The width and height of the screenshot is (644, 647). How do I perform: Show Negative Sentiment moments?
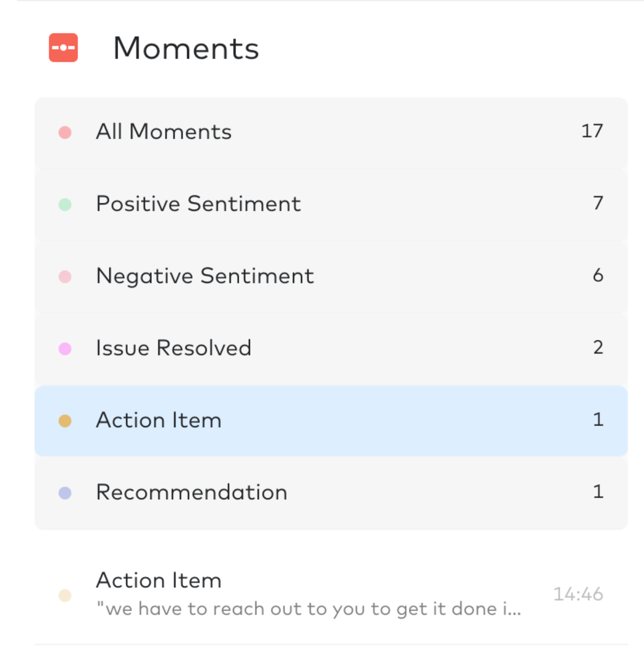click(204, 276)
